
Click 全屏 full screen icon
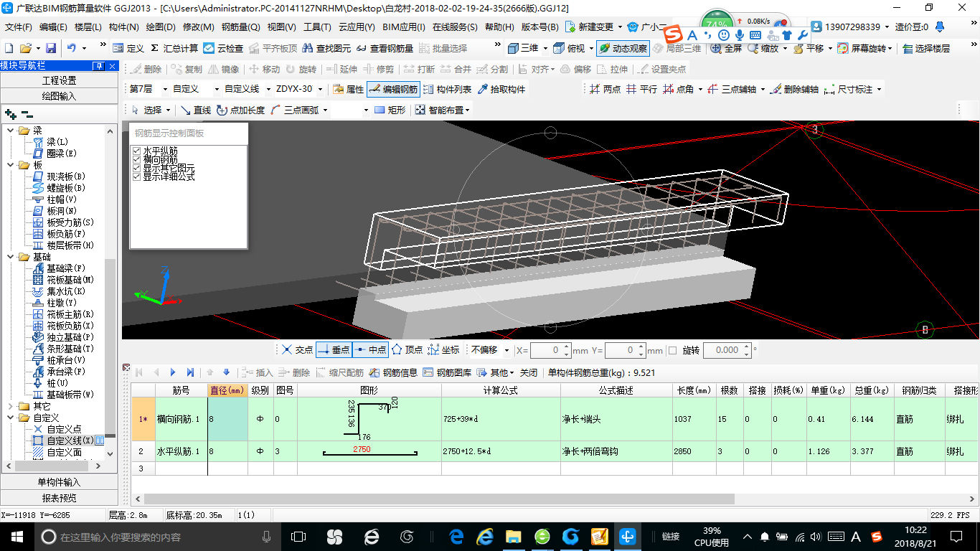click(x=726, y=48)
